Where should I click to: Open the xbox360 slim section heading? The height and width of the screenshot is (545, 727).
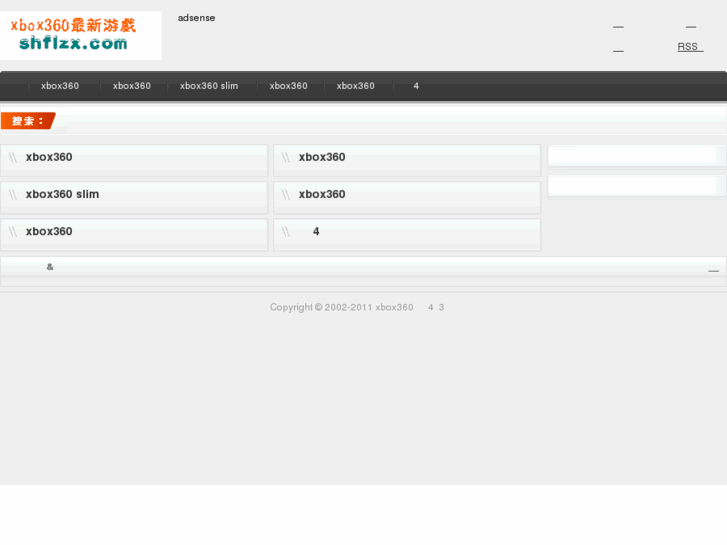[62, 194]
